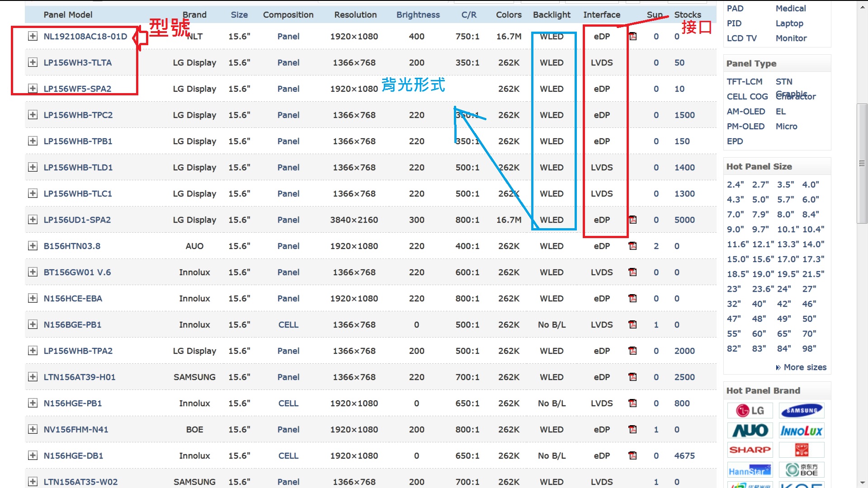Open the LTN156AT35-W02 panel model link
This screenshot has width=868, height=488.
[80, 482]
